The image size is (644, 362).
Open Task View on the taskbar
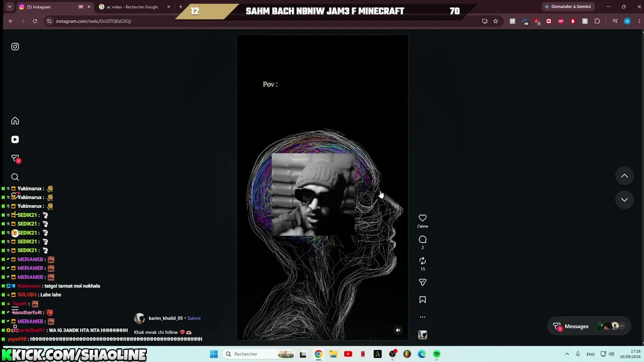tap(303, 354)
